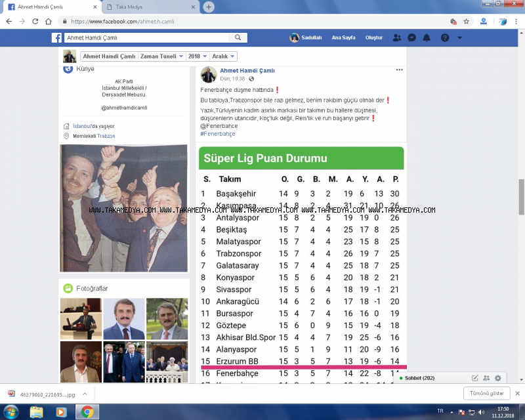The width and height of the screenshot is (525, 420).
Task: Open the Aralık month dropdown
Action: (x=223, y=56)
